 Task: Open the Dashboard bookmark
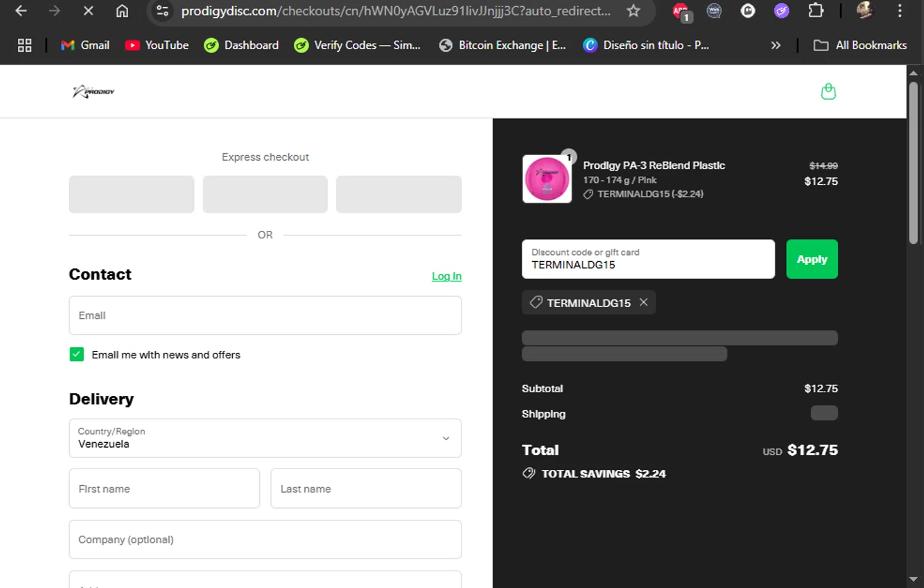[241, 45]
